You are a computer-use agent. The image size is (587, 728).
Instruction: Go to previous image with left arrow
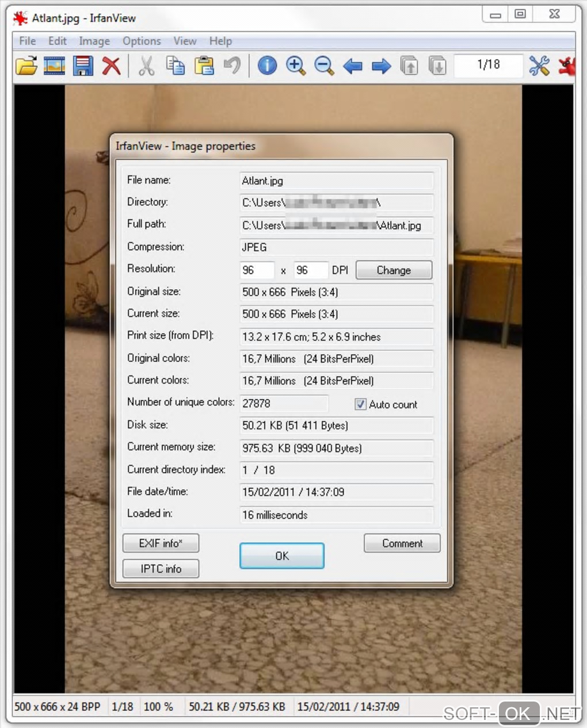(352, 66)
